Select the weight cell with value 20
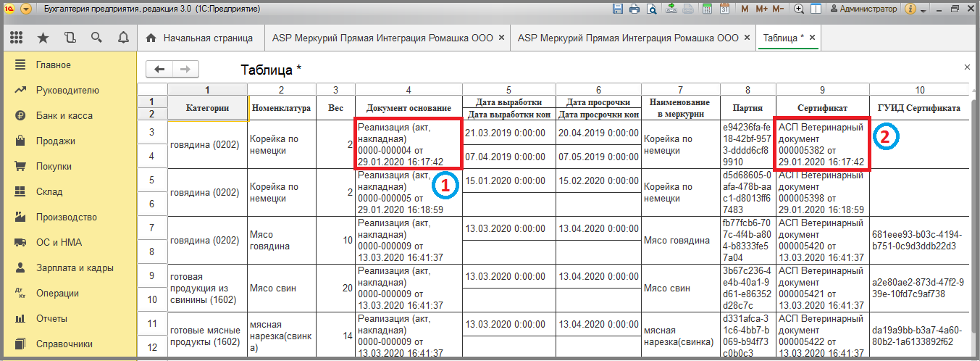The width and height of the screenshot is (980, 361). point(335,289)
